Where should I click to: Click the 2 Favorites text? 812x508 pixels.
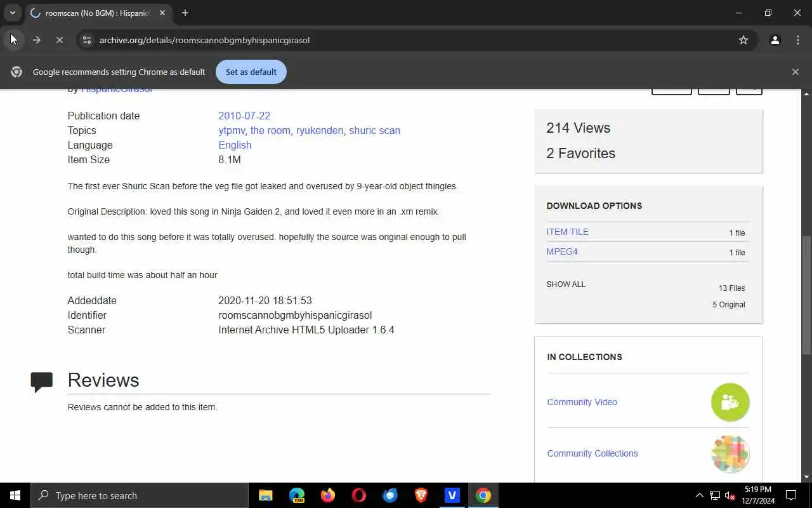pos(581,153)
